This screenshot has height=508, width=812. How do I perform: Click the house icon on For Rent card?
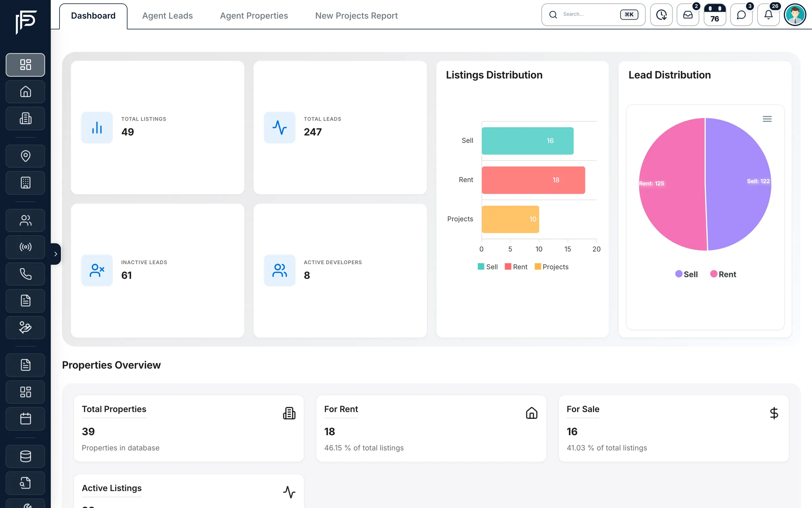pos(532,413)
